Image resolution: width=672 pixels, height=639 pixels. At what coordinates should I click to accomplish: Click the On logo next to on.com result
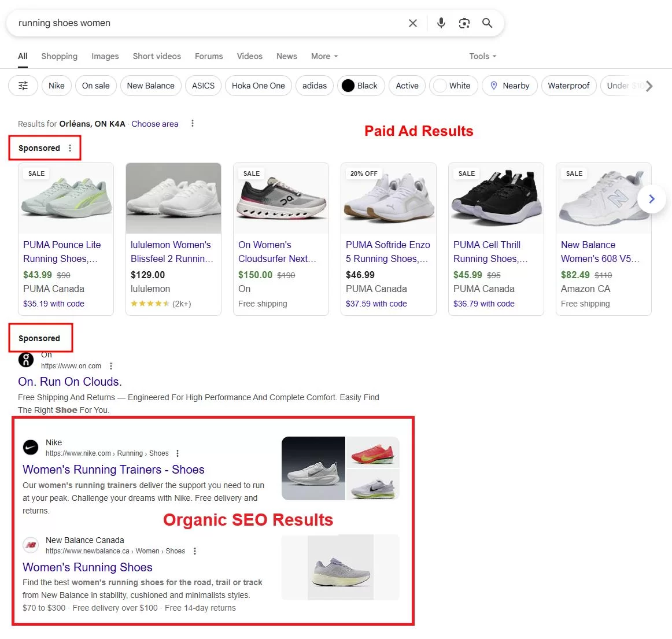(25, 360)
